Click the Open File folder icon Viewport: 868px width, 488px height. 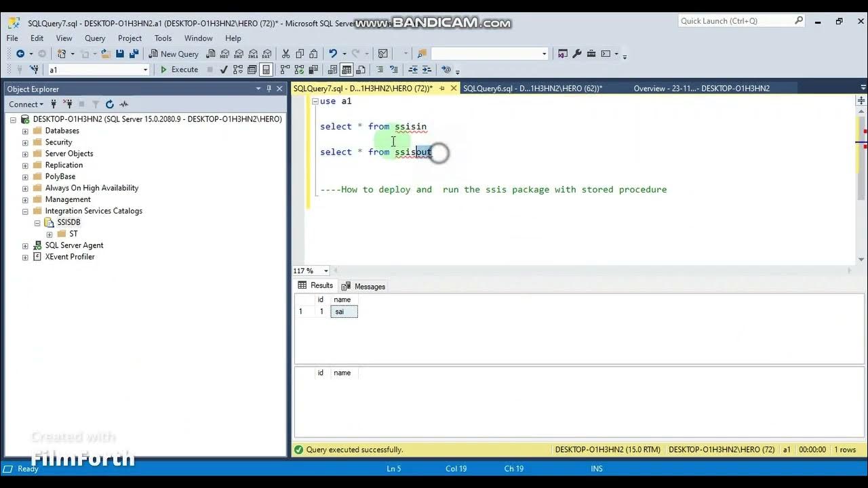click(x=106, y=54)
